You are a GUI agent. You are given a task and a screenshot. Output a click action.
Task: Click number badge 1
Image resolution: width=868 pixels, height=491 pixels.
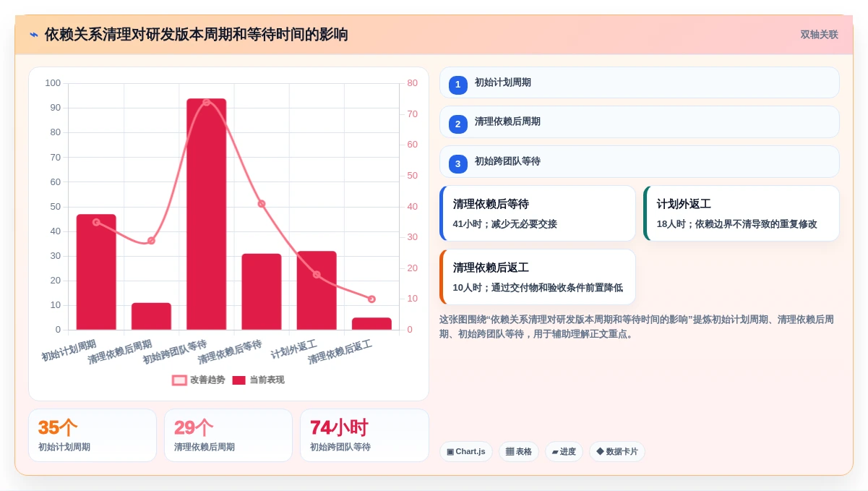(x=458, y=85)
